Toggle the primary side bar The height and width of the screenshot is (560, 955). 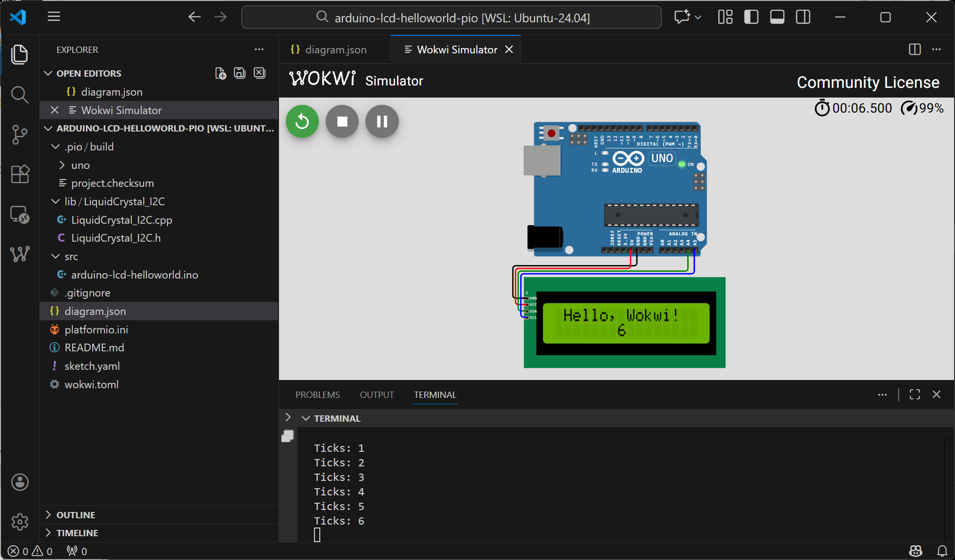click(x=751, y=17)
